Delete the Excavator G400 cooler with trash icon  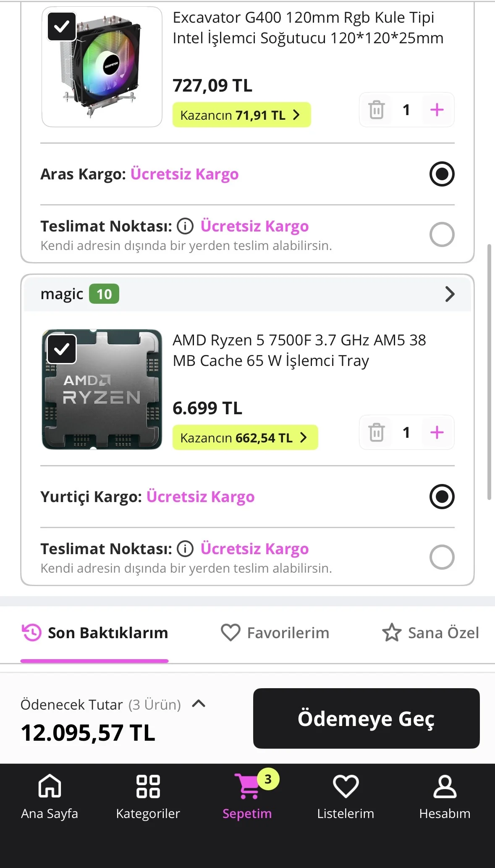click(x=377, y=110)
